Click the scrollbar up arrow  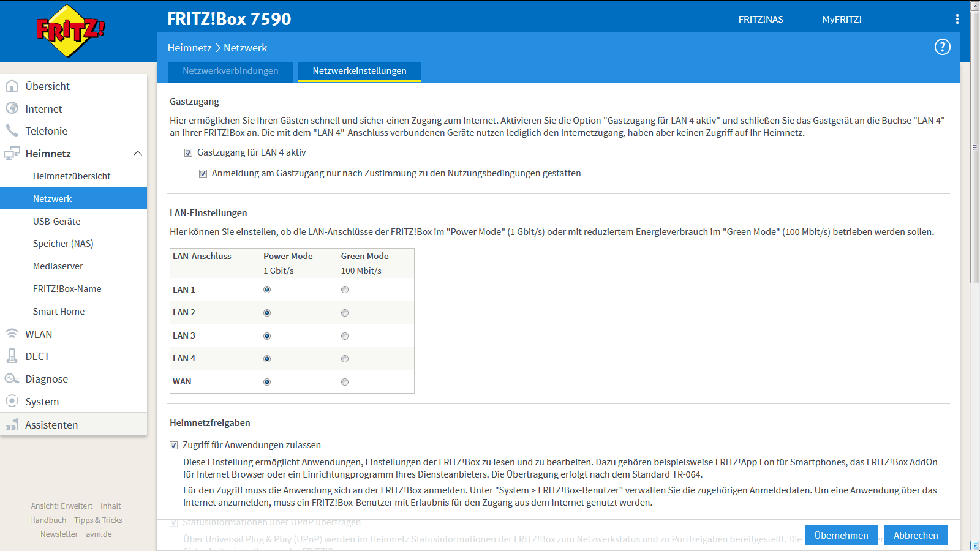pos(974,6)
